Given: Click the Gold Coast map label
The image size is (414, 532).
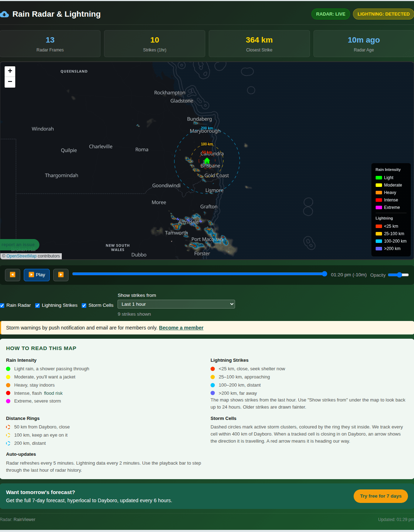Looking at the screenshot, I should coord(217,176).
